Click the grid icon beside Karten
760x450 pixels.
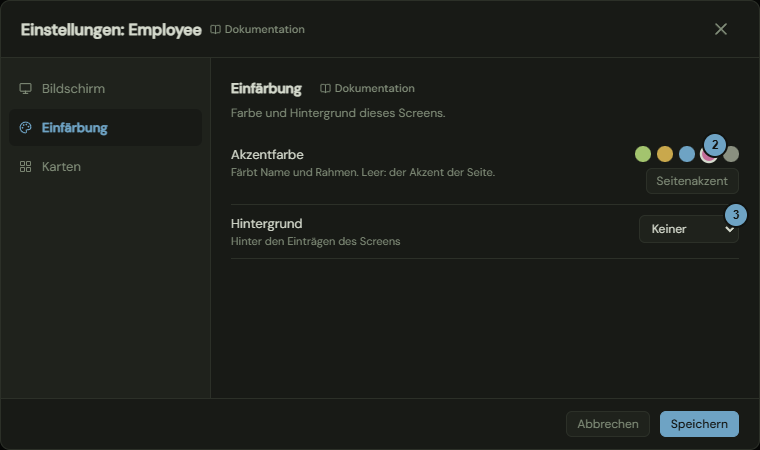click(x=25, y=167)
